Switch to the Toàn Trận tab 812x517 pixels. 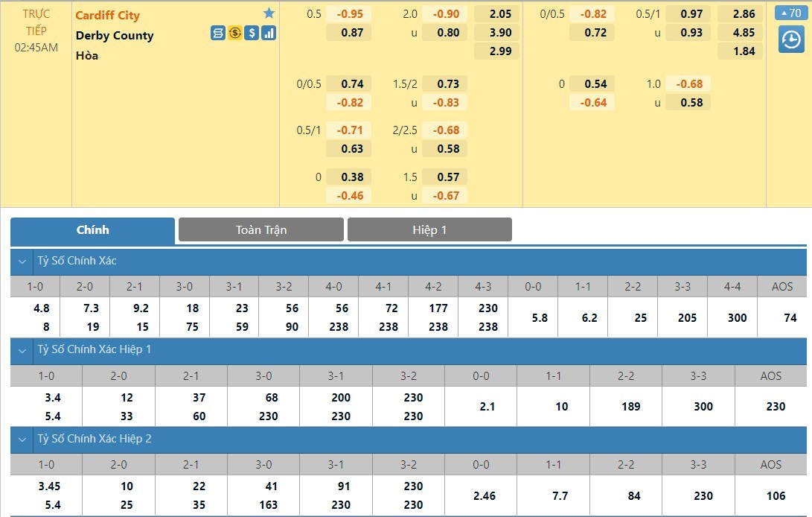click(x=261, y=229)
